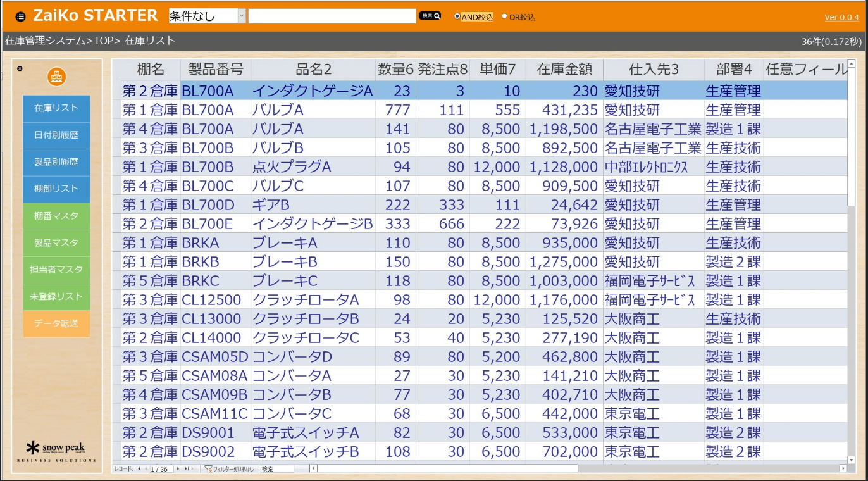Select the AND絞込 radio button
The width and height of the screenshot is (868, 481).
click(457, 16)
